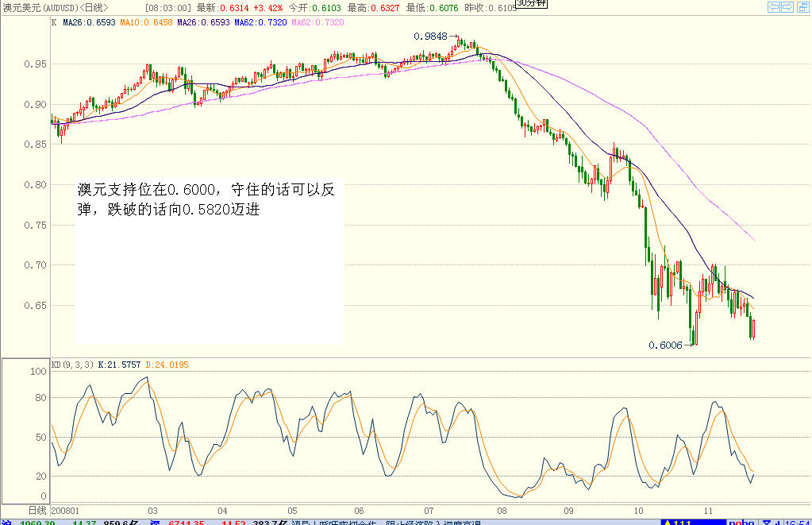This screenshot has height=525, width=812.
Task: Click the 0.95 price axis label
Action: point(35,64)
